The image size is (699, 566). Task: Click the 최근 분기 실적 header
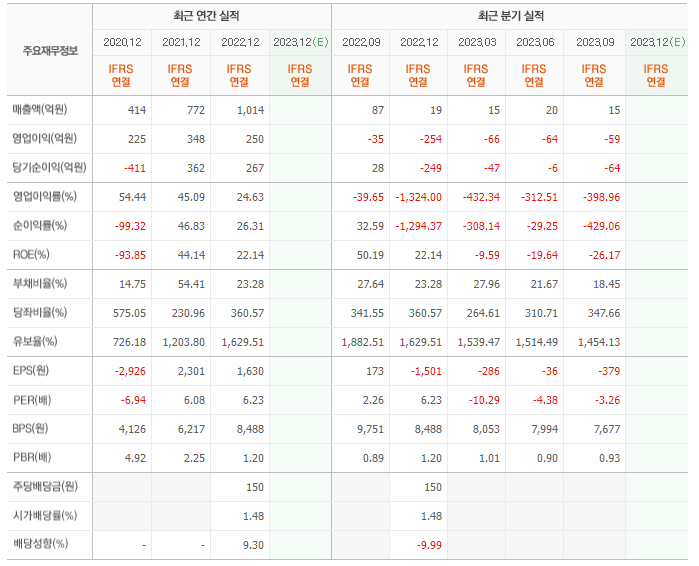pyautogui.click(x=511, y=16)
